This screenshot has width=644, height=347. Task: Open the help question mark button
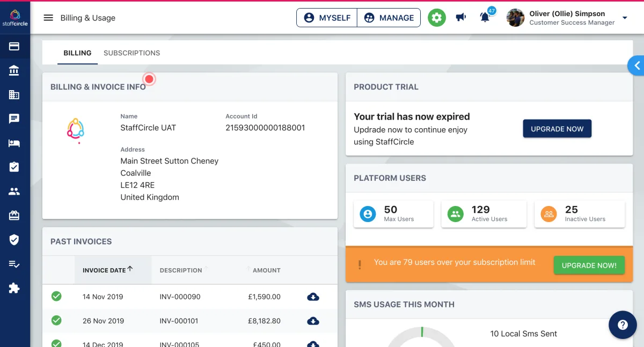[x=623, y=325]
